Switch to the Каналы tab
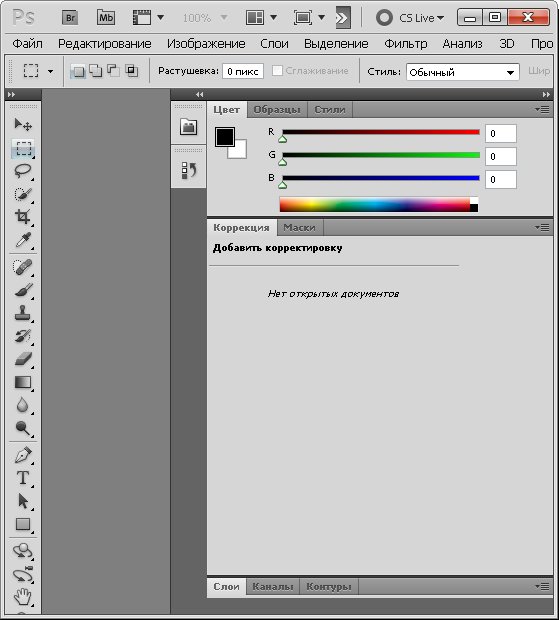This screenshot has width=559, height=620. 273,586
